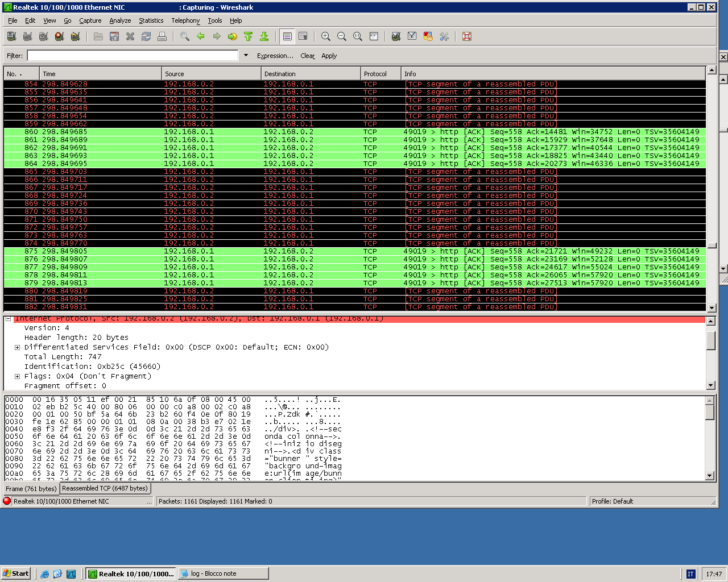Open help lifebuoy icon
The height and width of the screenshot is (582, 728).
click(x=467, y=36)
